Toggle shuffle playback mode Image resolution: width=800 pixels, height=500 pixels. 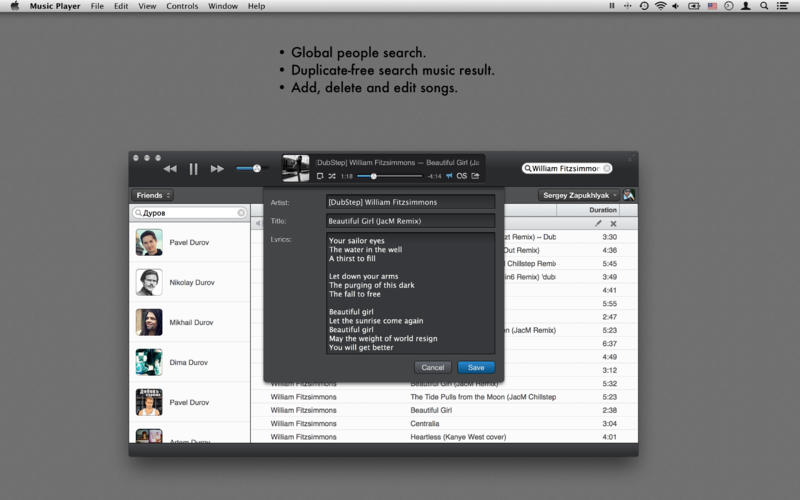click(x=332, y=176)
